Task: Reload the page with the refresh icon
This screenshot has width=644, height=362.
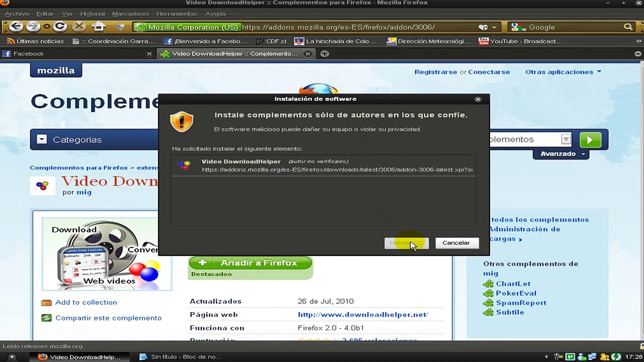Action: (60, 27)
